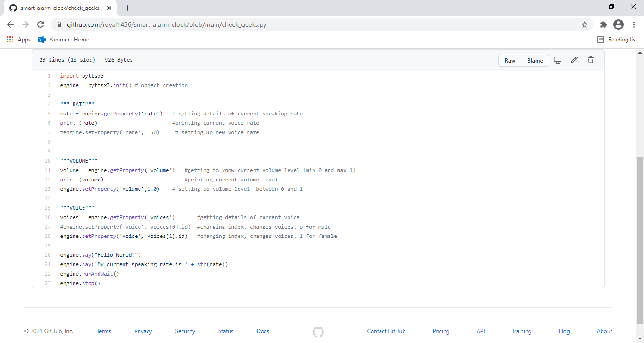Bookmark this page with star icon
The width and height of the screenshot is (644, 343).
click(585, 24)
